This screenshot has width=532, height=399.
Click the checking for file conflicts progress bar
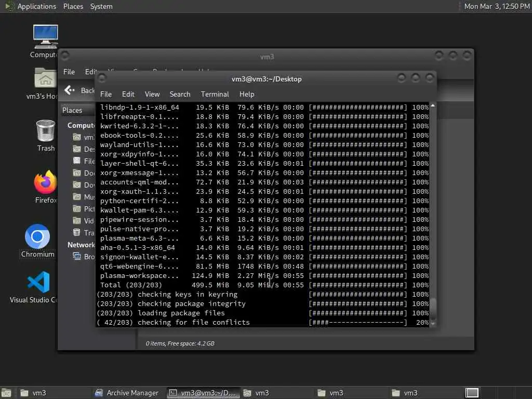tap(358, 322)
